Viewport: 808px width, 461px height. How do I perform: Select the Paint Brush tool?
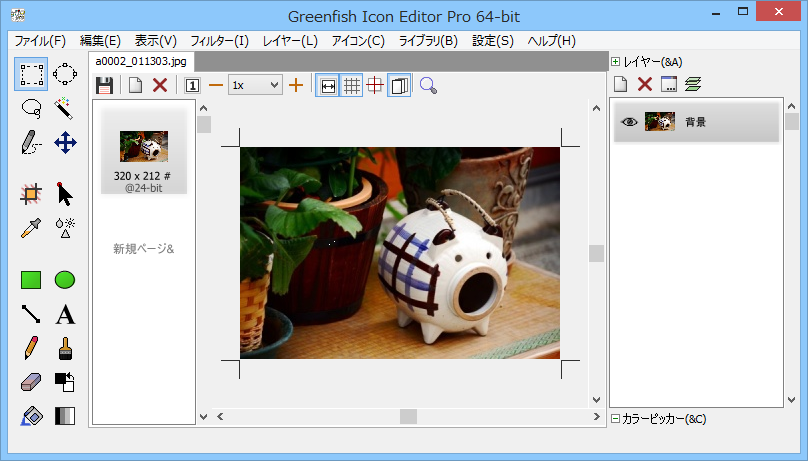(65, 348)
